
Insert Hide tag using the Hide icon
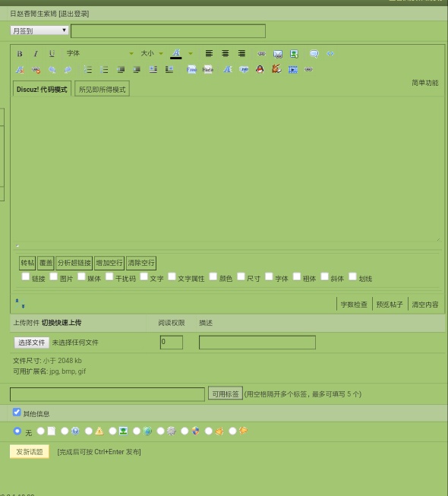coord(208,69)
